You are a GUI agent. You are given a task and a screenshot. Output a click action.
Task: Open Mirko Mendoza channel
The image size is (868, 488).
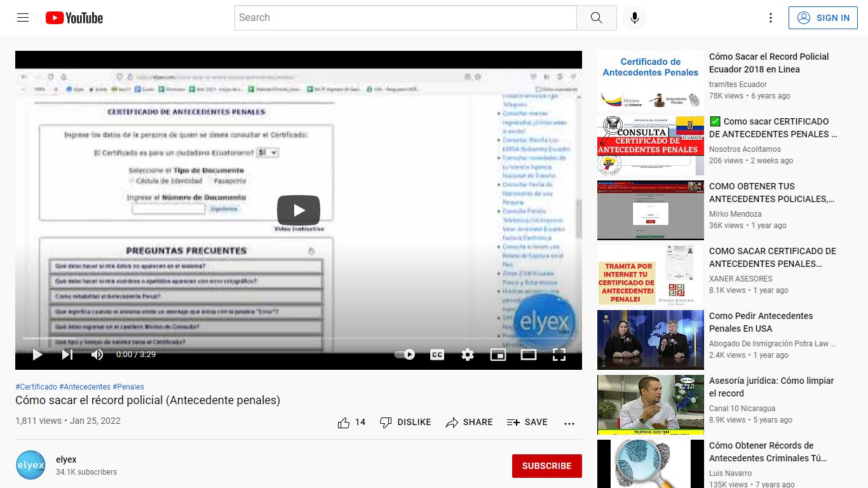pyautogui.click(x=735, y=214)
